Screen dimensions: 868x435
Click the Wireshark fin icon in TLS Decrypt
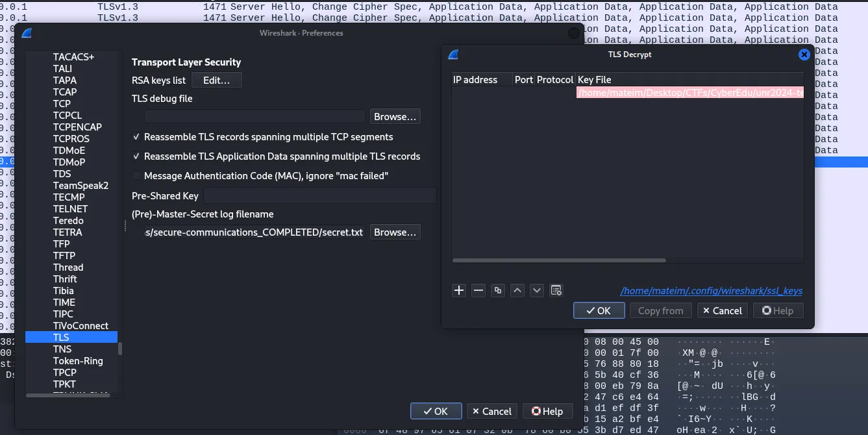pyautogui.click(x=454, y=55)
